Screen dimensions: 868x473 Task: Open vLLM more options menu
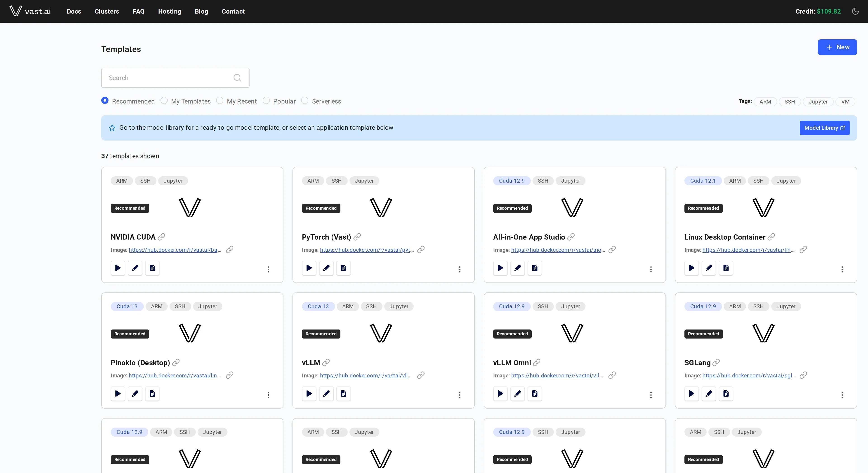460,395
